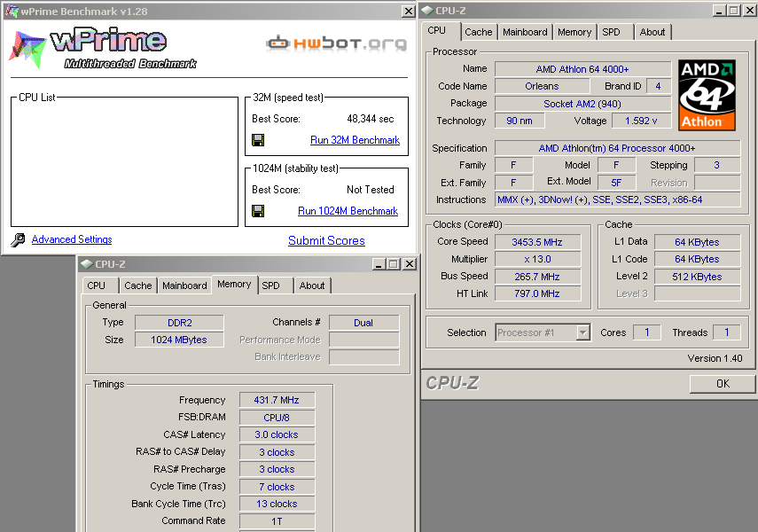The width and height of the screenshot is (758, 532).
Task: Click the save icon beside Run 32M Benchmark
Action: pos(258,140)
